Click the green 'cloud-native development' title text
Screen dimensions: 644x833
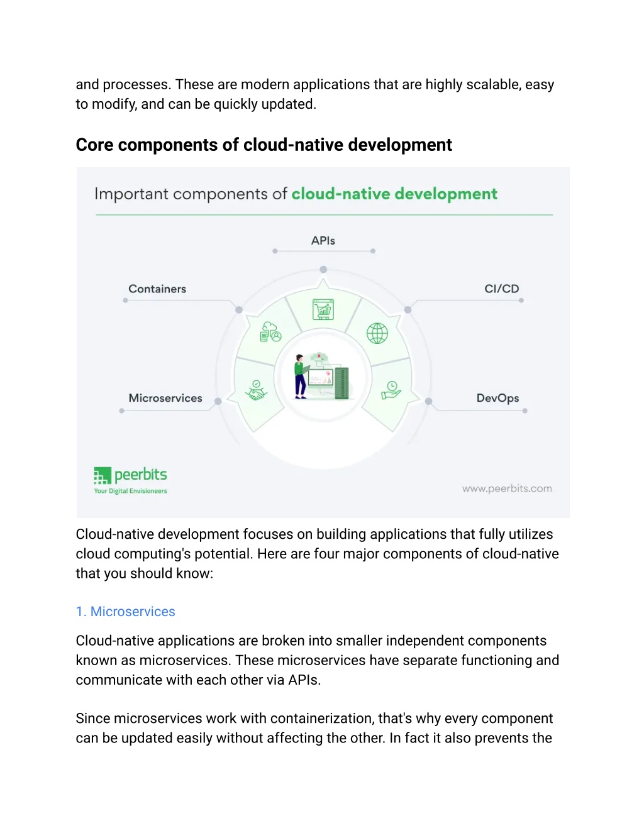394,194
